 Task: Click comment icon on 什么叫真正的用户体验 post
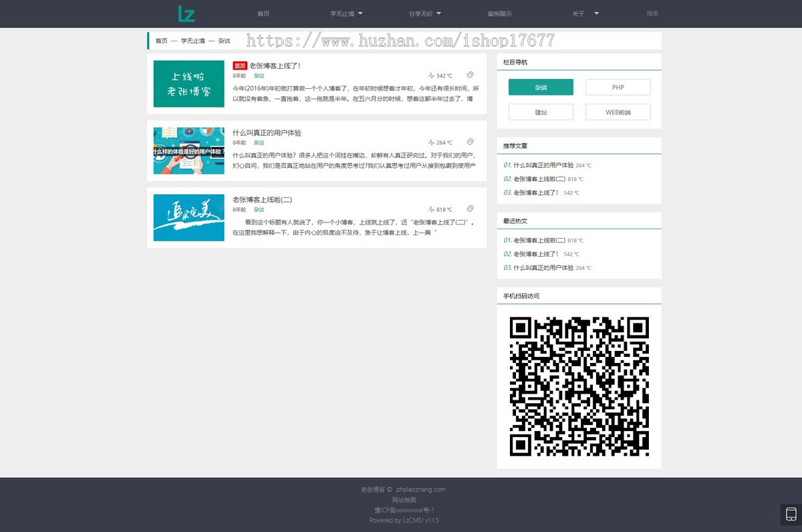470,142
